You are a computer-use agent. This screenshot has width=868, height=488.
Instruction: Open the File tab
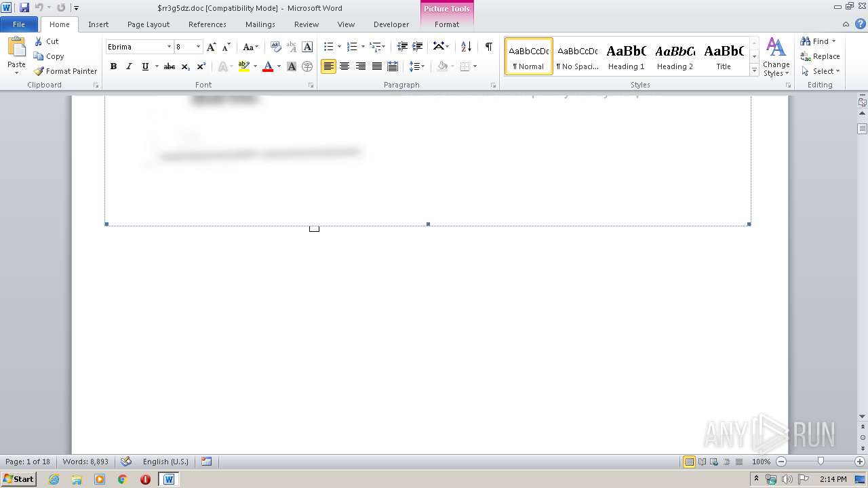pos(19,24)
